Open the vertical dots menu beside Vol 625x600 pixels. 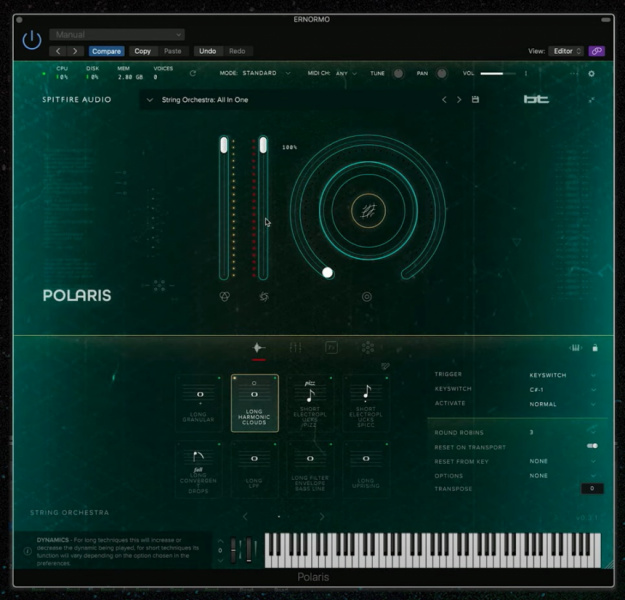tap(526, 73)
